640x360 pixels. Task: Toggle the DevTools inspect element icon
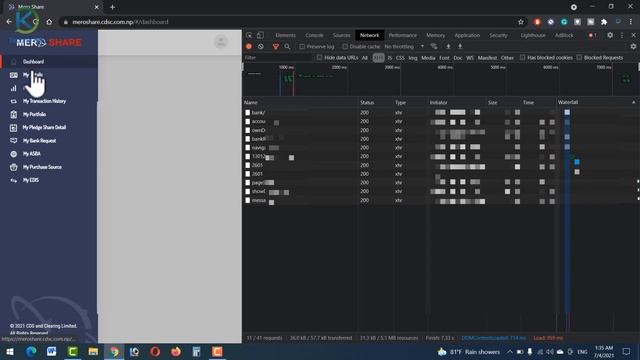(x=249, y=35)
